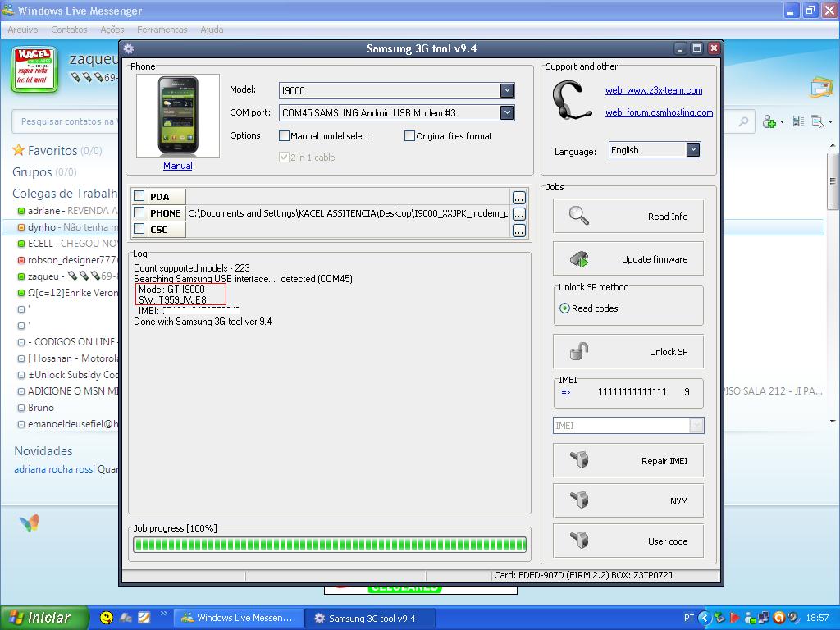Screen dimensions: 840x630
Task: Click the notepad icon in quick launch
Action: click(144, 618)
